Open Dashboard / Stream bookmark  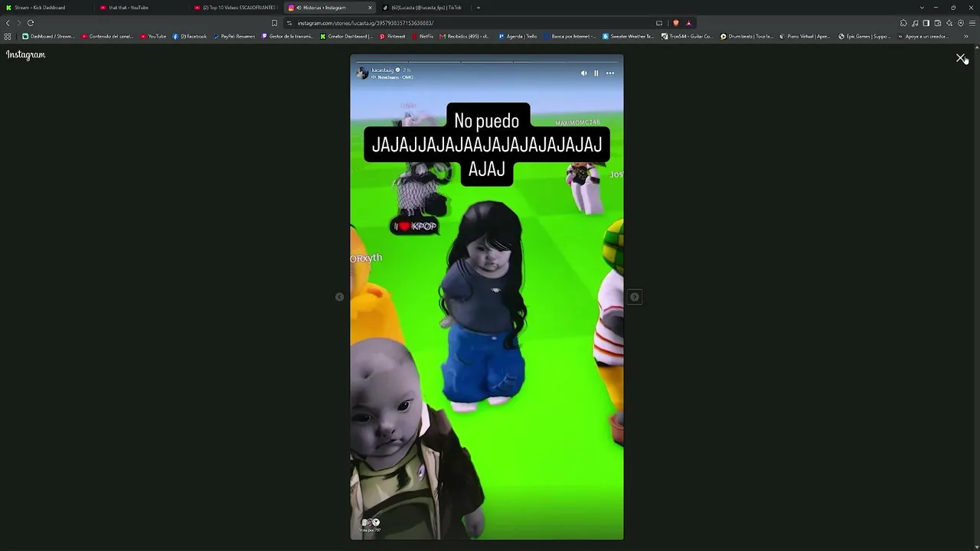(x=48, y=37)
